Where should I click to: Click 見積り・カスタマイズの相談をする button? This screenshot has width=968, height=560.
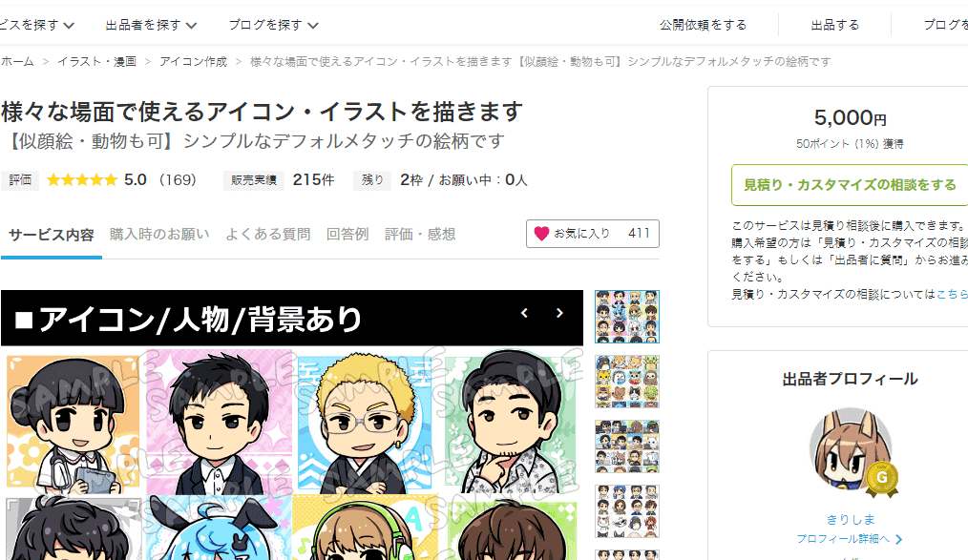pos(850,185)
